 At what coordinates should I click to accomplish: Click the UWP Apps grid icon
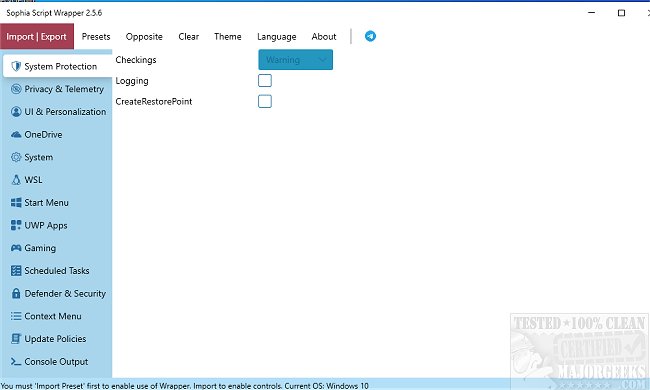16,225
